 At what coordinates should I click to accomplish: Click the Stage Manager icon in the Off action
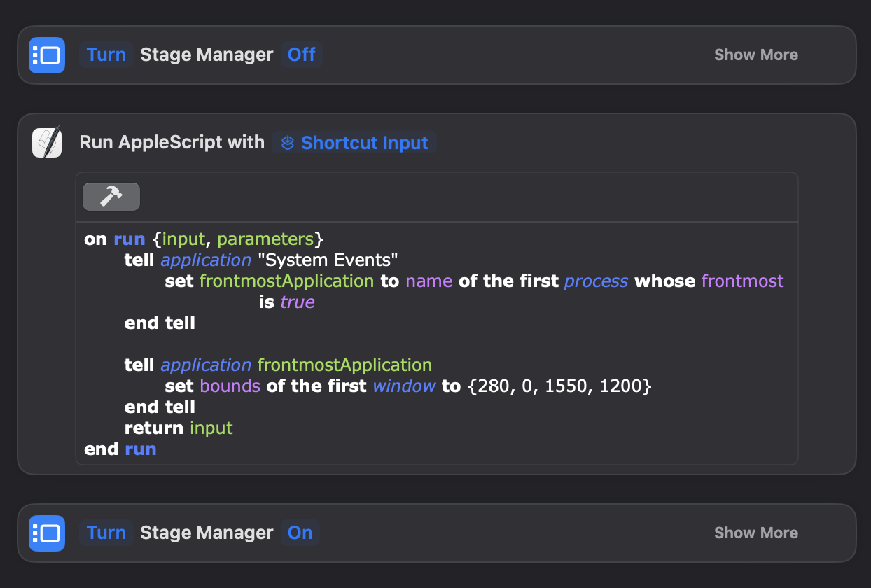point(47,55)
